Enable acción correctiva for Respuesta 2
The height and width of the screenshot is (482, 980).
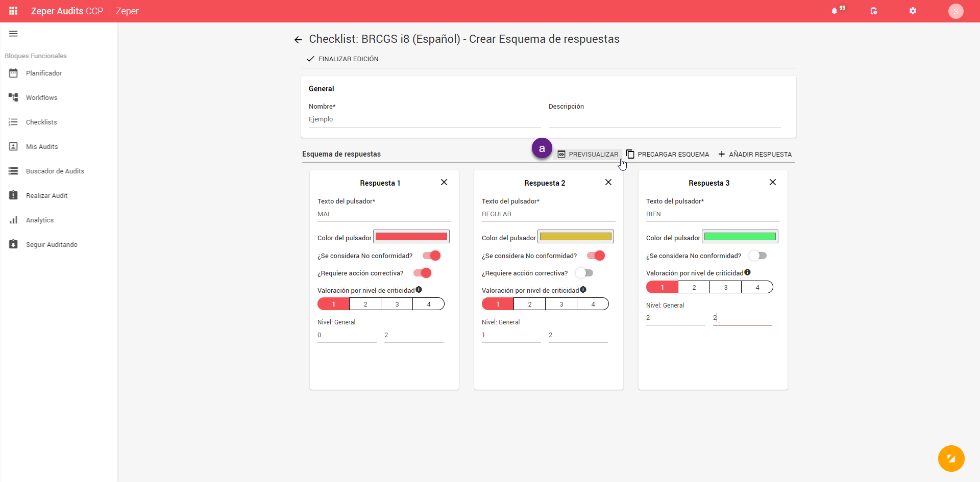pos(584,273)
